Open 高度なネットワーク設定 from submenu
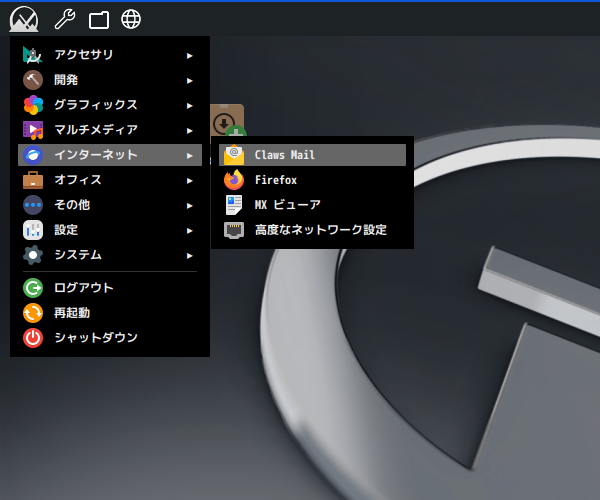 312,230
